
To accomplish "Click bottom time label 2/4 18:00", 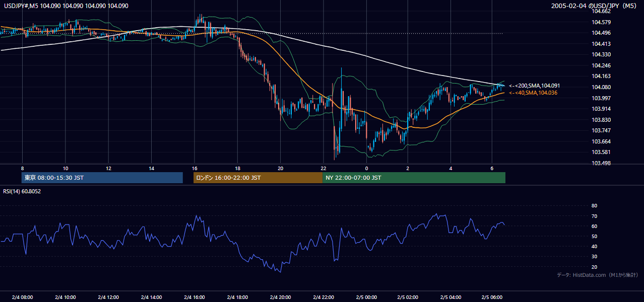I will 238,297.
